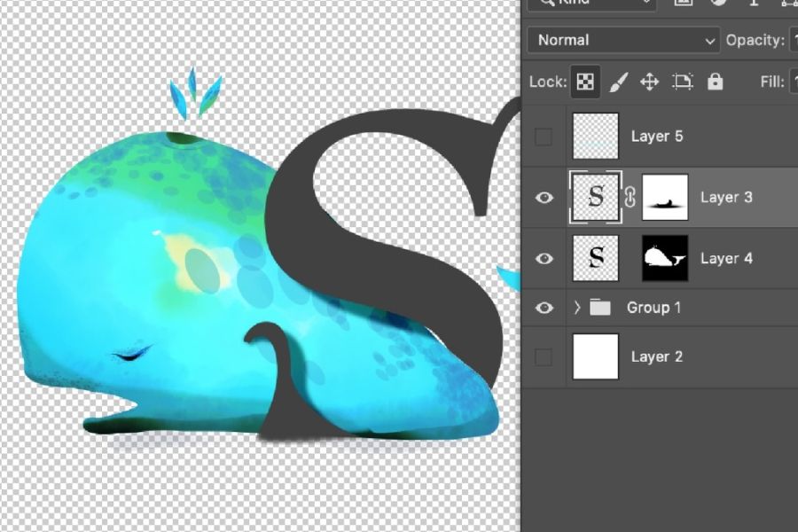Click the Group 1 folder icon

pyautogui.click(x=601, y=308)
